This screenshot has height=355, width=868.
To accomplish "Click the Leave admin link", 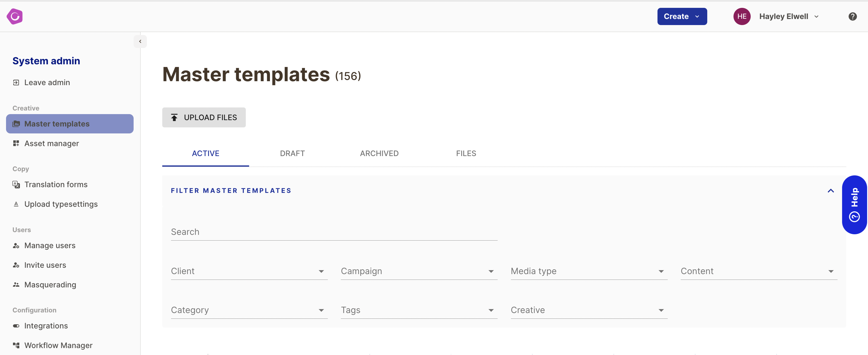I will coord(47,83).
